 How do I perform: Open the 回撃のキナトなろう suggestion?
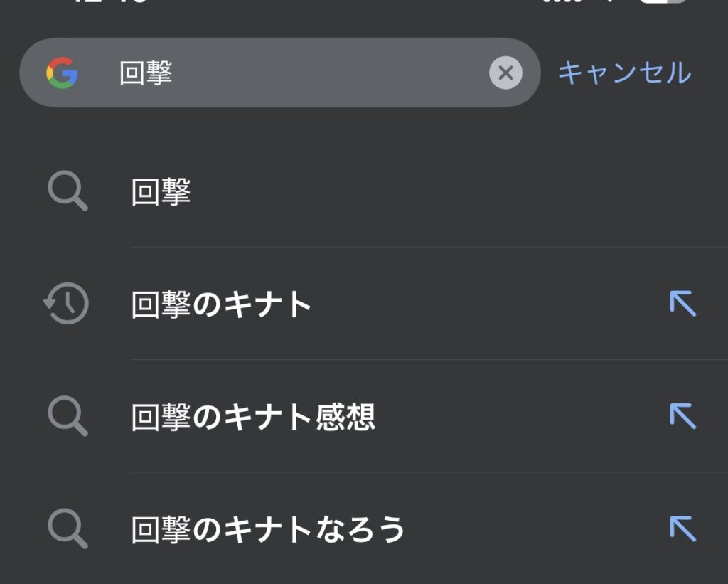pos(268,529)
